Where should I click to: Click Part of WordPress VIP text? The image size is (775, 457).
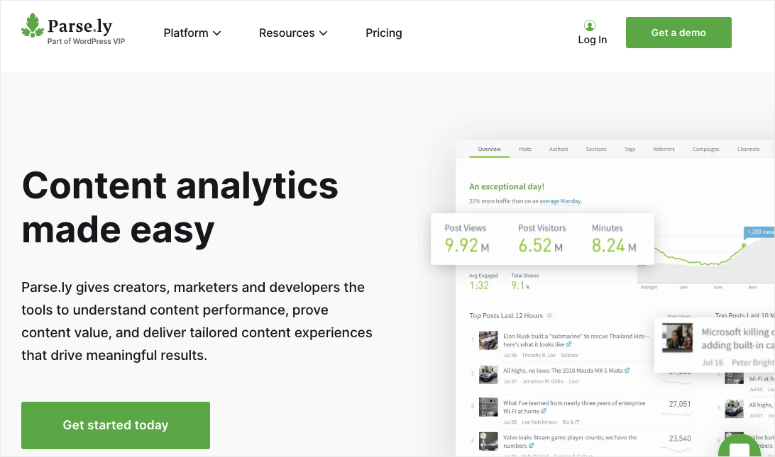[x=86, y=42]
